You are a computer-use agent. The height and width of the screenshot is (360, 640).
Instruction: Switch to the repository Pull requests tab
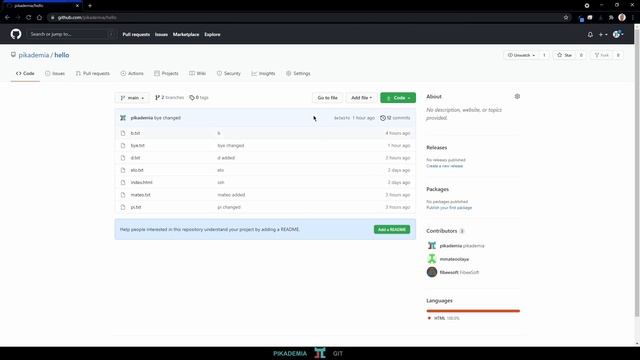pos(93,73)
